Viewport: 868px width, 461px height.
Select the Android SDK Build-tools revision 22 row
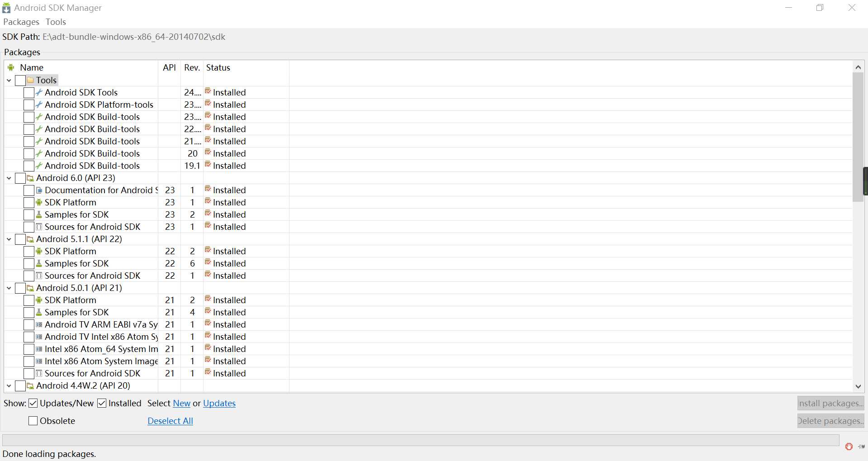(428, 129)
